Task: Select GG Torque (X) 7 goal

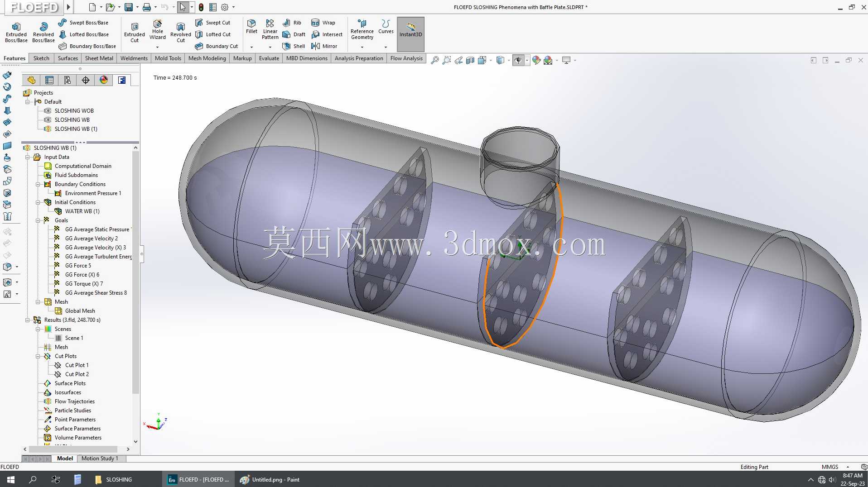Action: point(84,284)
